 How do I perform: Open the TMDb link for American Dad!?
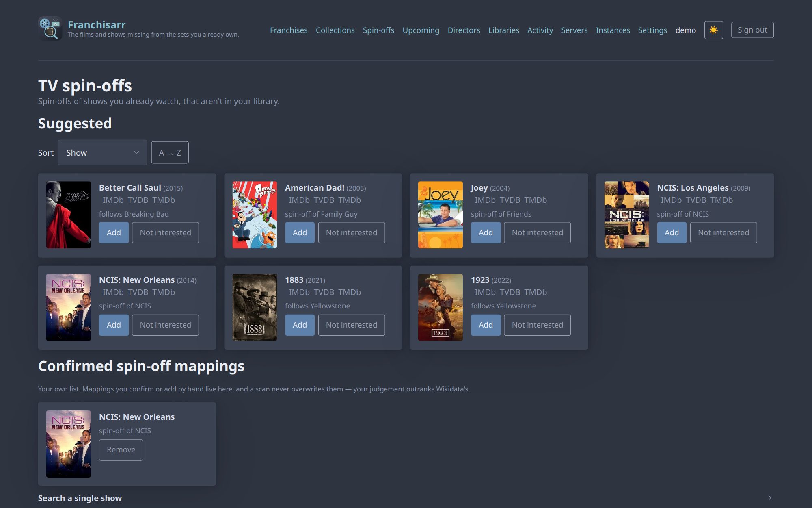[x=350, y=200]
